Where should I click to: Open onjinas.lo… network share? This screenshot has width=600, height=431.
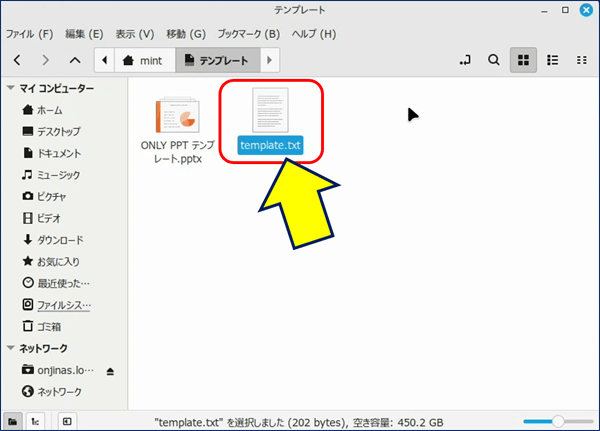(x=57, y=370)
